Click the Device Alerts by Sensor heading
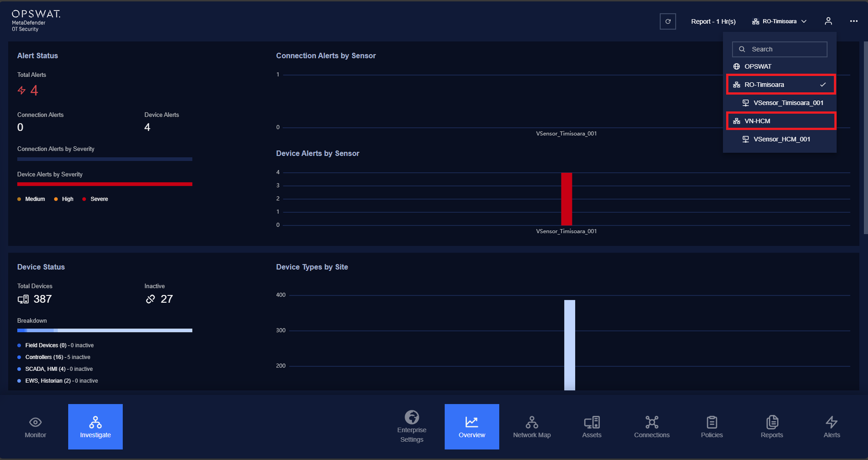The height and width of the screenshot is (460, 868). [318, 154]
